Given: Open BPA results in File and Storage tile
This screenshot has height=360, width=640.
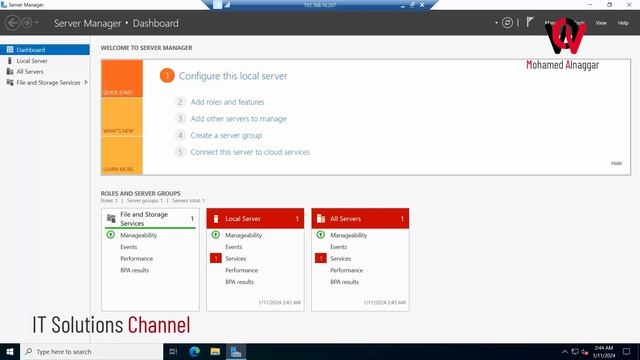Looking at the screenshot, I should click(134, 270).
